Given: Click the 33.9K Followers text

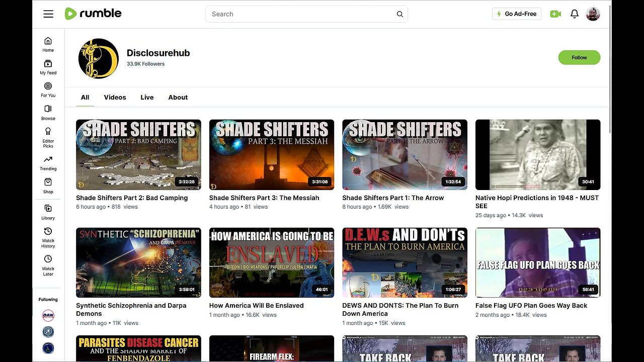Looking at the screenshot, I should (146, 64).
